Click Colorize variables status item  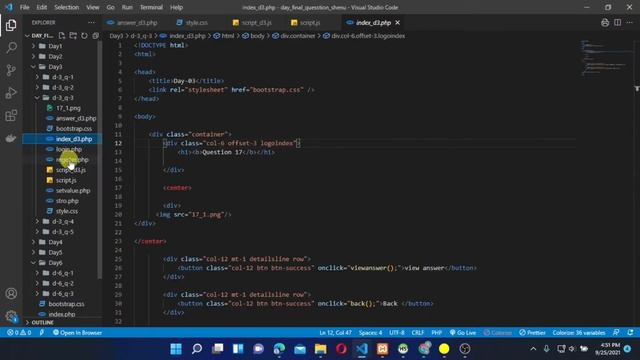click(579, 333)
